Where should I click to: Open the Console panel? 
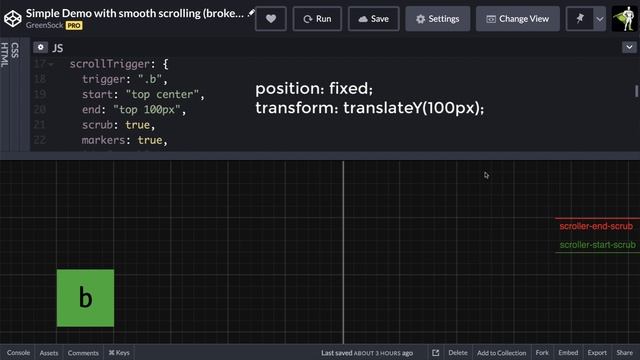click(18, 353)
